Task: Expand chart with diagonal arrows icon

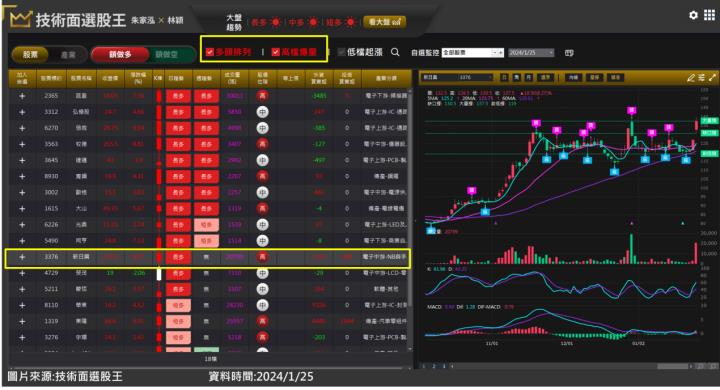Action: click(x=712, y=78)
